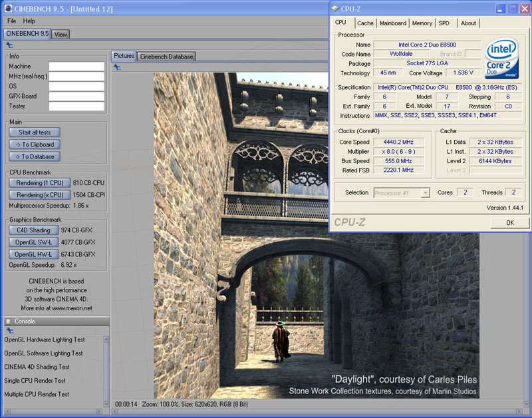Click the Code Name value Wolfdale
532x418 pixels.
pos(401,54)
